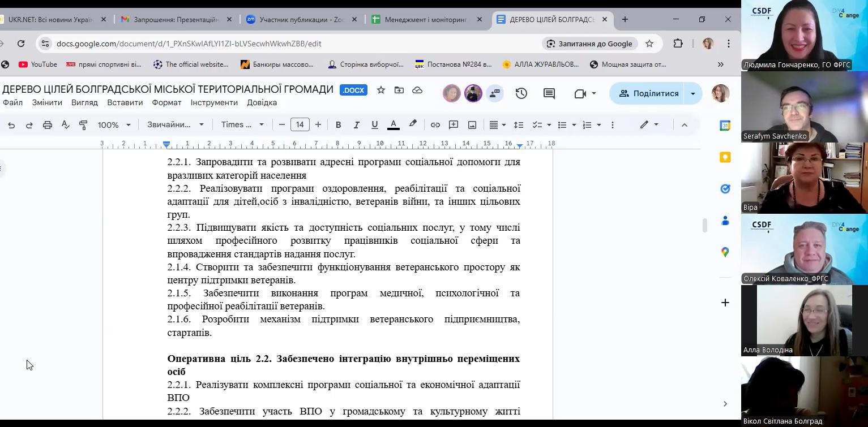The height and width of the screenshot is (427, 868).
Task: Toggle italic formatting
Action: [356, 125]
